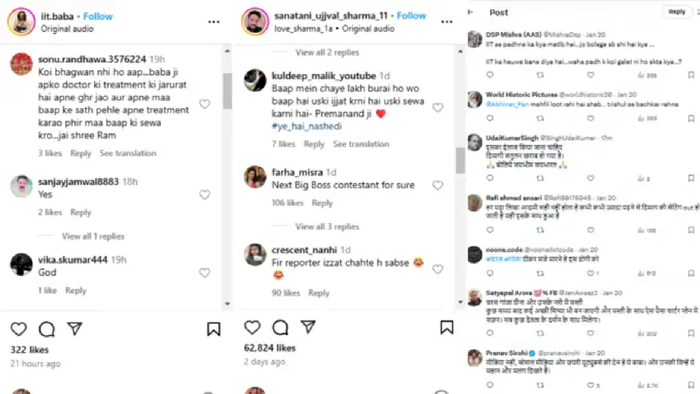Like sonu.randhawa.3576224's comment
Viewport: 700px width, 394px height.
(204, 104)
